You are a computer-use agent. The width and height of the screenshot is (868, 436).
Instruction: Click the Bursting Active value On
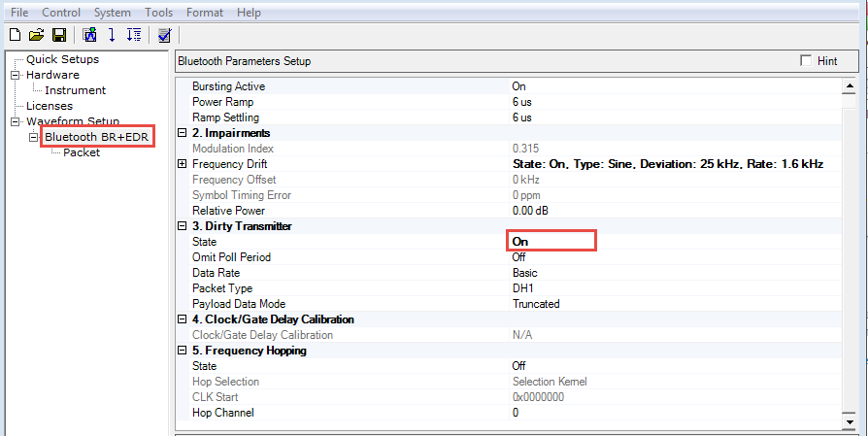tap(518, 86)
